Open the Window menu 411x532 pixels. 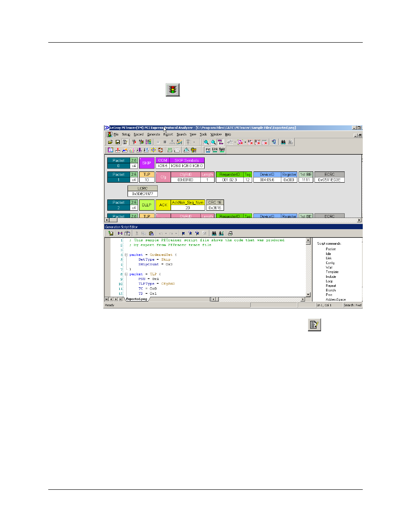(x=216, y=134)
